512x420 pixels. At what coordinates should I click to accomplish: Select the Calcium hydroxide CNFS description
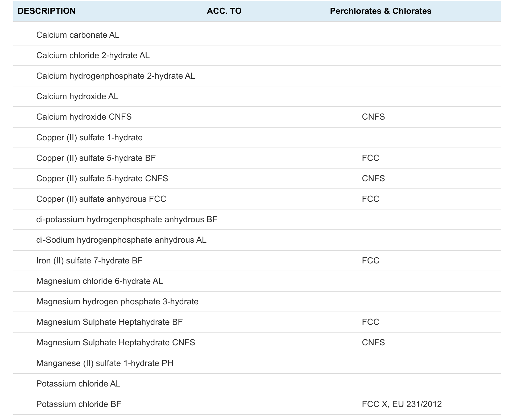[x=84, y=117]
